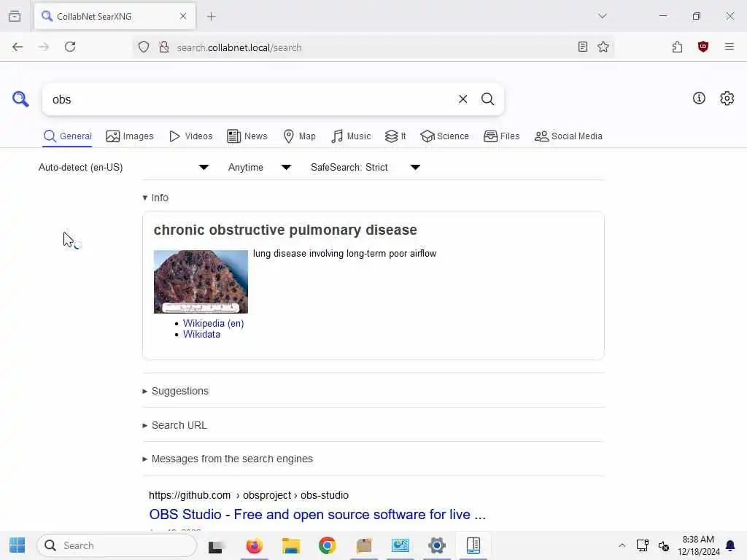
Task: Switch to the General category tab
Action: 68,136
